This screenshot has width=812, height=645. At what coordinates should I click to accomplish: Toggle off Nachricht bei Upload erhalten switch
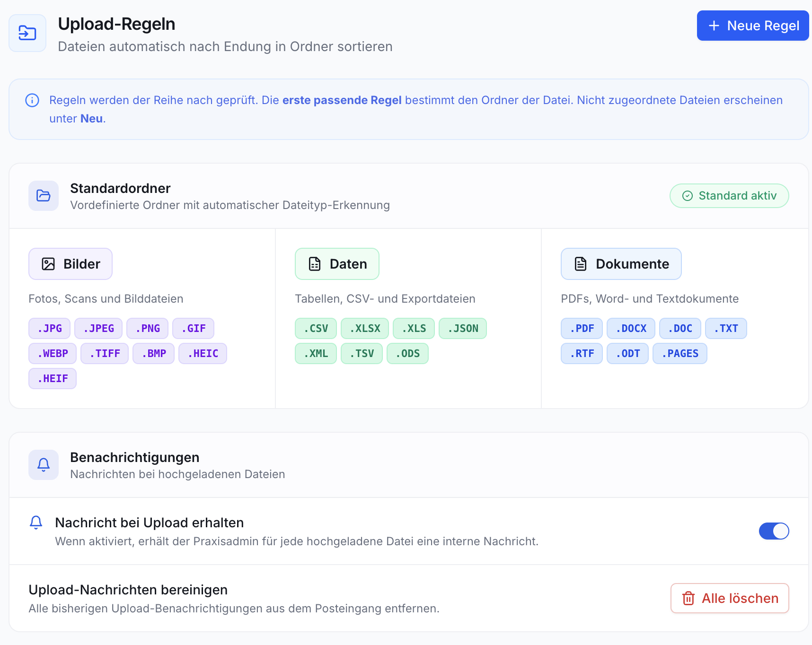tap(774, 531)
